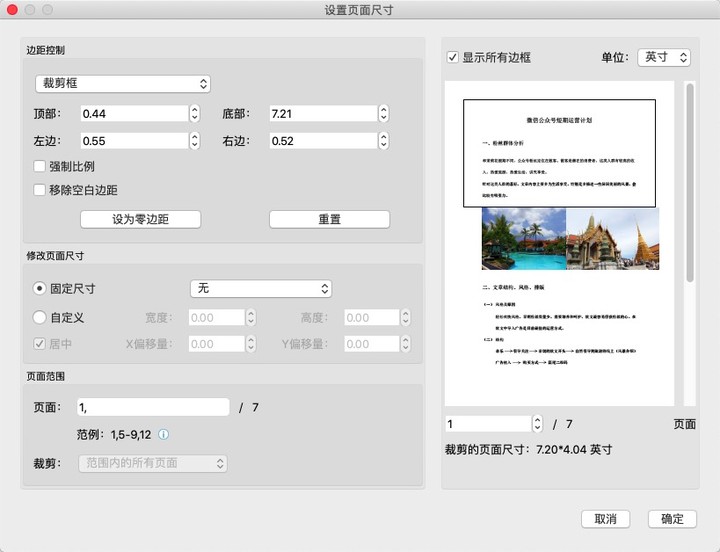Click the info icon beside range example
Viewport: 720px width, 552px height.
click(x=163, y=435)
